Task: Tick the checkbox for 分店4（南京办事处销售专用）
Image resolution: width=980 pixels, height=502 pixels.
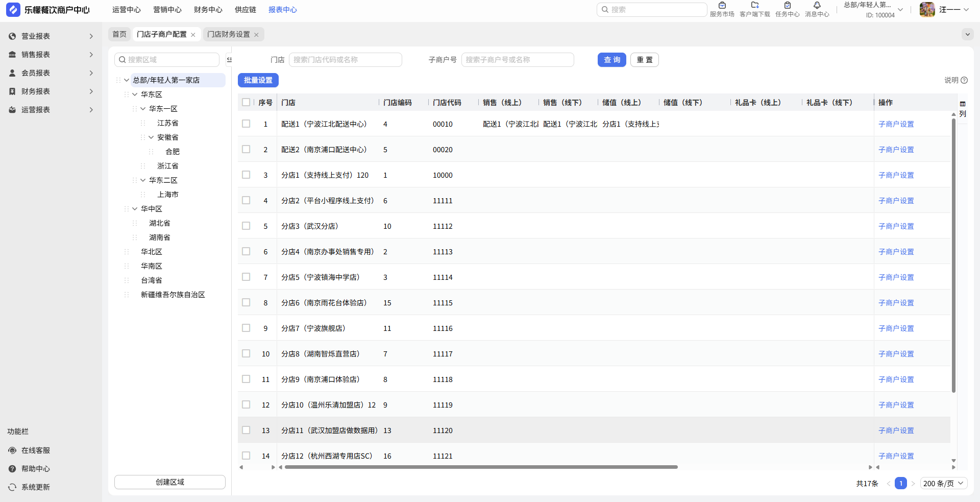Action: pos(246,251)
